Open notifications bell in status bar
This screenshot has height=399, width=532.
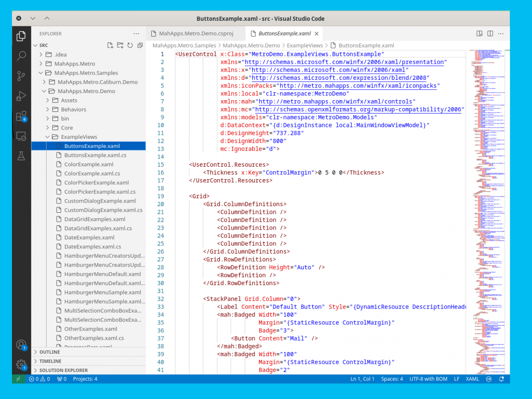point(501,379)
